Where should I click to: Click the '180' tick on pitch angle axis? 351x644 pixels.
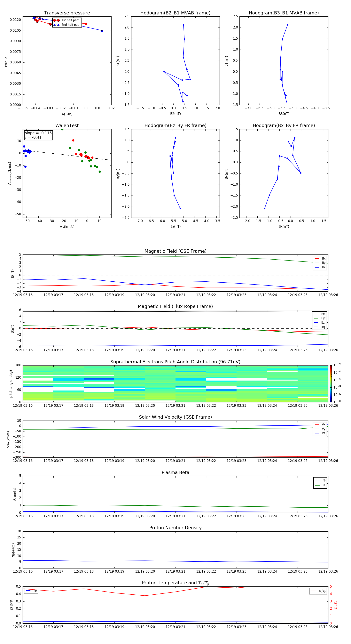pyautogui.click(x=18, y=365)
